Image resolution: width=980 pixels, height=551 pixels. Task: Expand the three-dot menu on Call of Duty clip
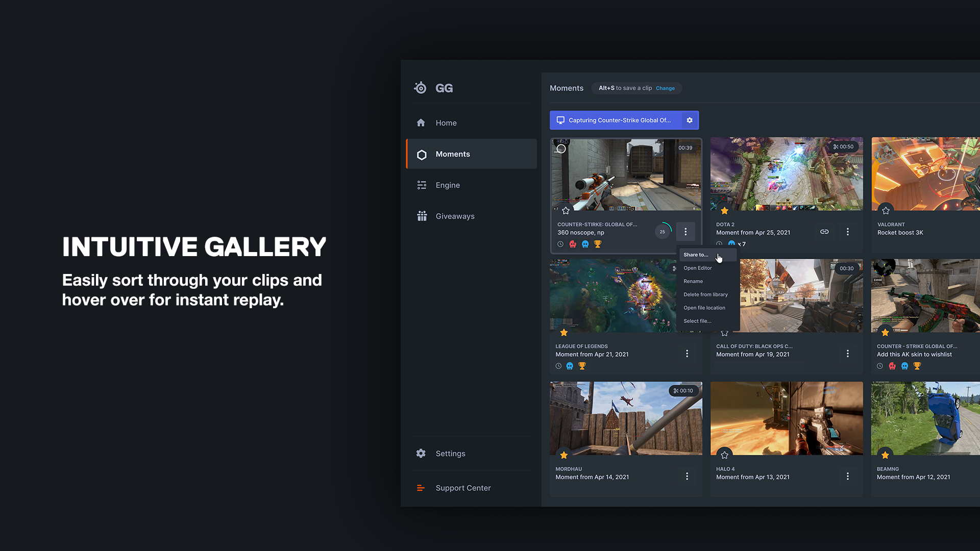pyautogui.click(x=847, y=353)
